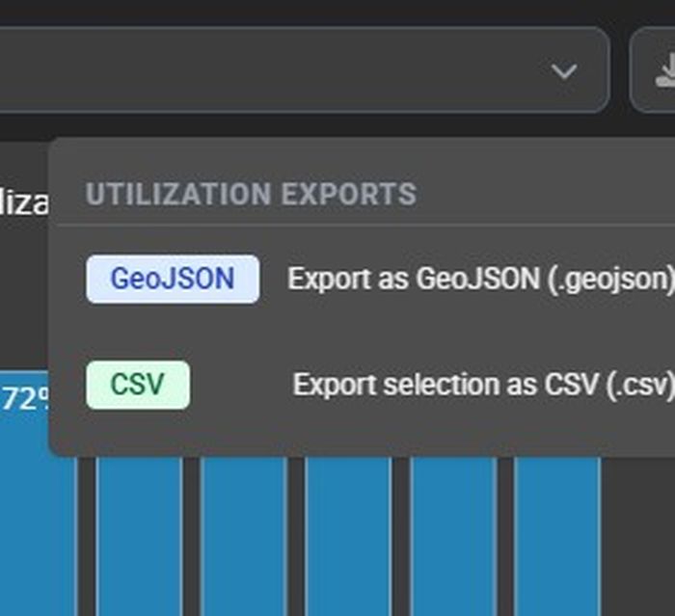Click the dark top bar above combo box
675x616 pixels.
click(x=289, y=12)
